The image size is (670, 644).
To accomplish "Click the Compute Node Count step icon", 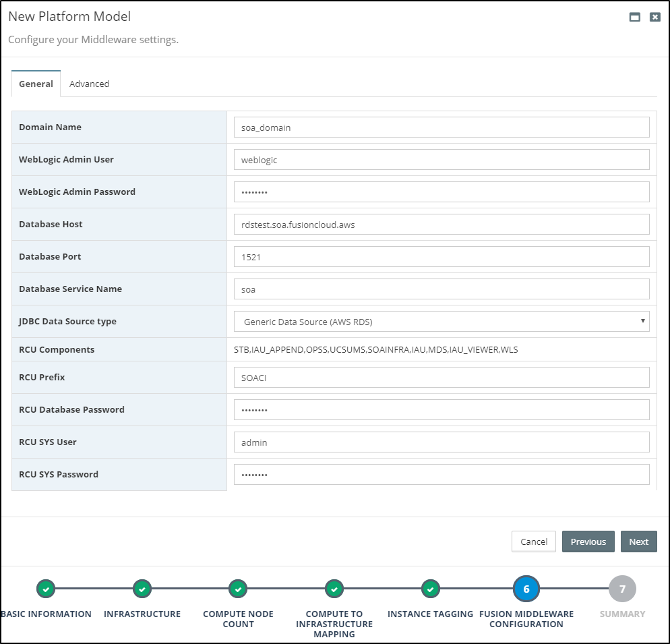I will click(x=238, y=589).
